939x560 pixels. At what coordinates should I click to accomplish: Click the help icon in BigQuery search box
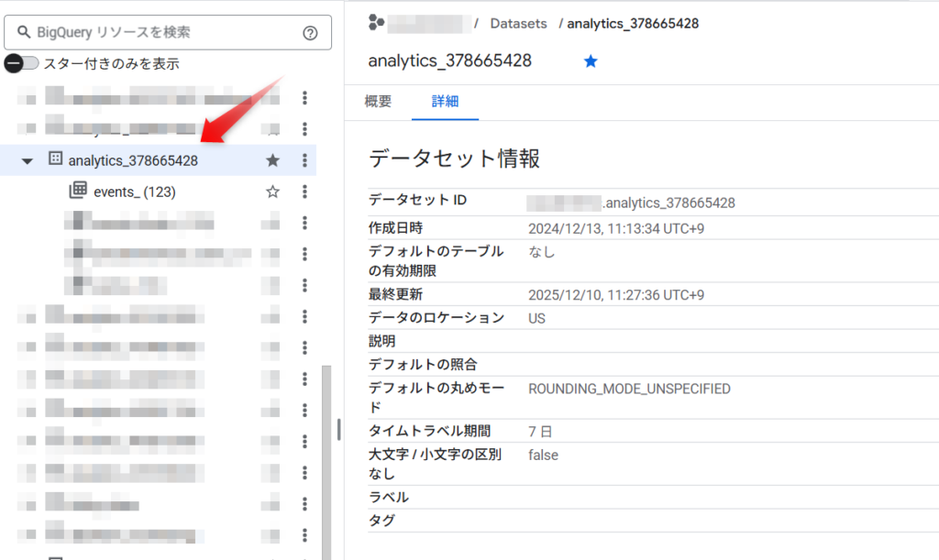pyautogui.click(x=310, y=33)
